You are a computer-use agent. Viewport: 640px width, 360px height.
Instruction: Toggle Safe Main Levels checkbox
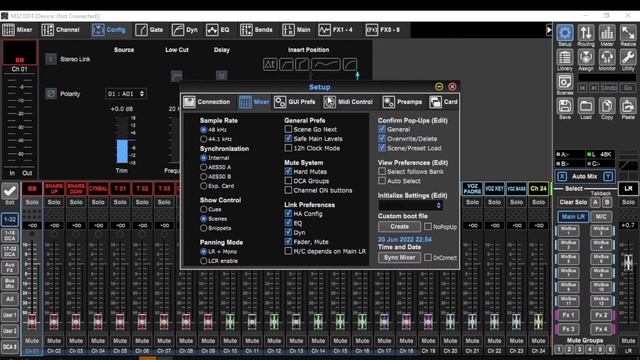click(x=288, y=139)
